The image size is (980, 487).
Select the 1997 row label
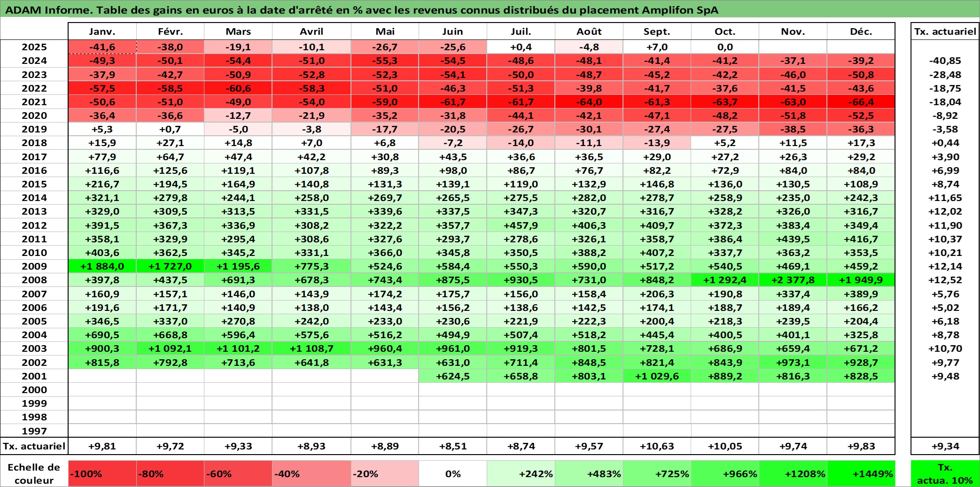34,431
